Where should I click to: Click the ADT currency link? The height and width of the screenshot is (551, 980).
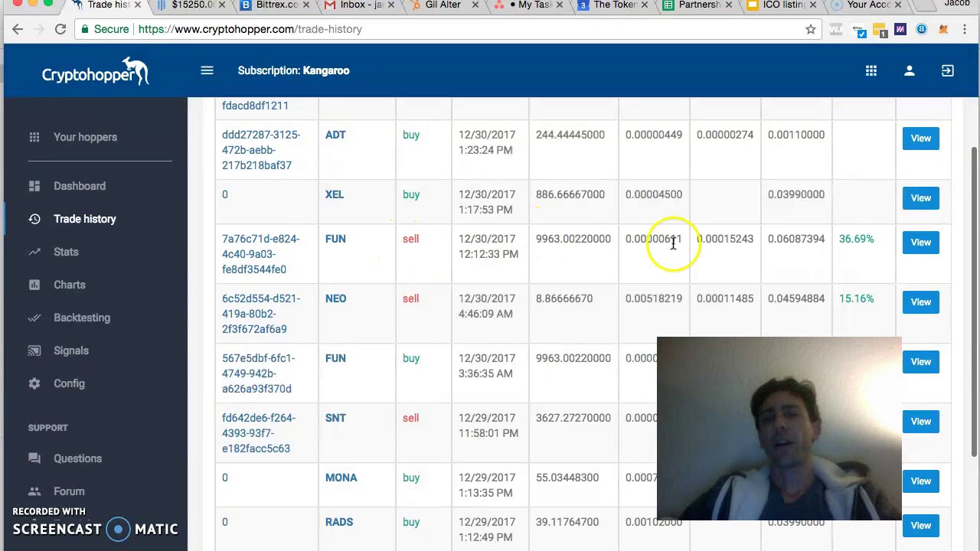pos(335,135)
